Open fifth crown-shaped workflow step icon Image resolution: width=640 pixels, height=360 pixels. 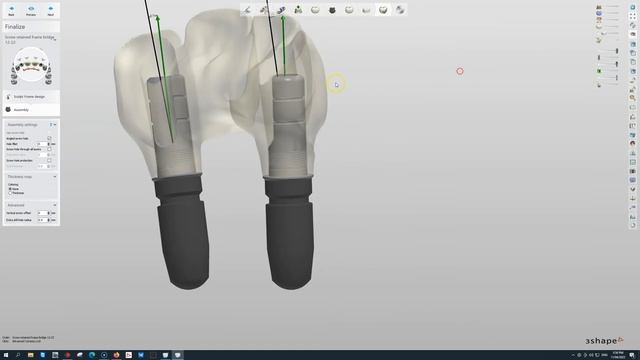pyautogui.click(x=315, y=10)
